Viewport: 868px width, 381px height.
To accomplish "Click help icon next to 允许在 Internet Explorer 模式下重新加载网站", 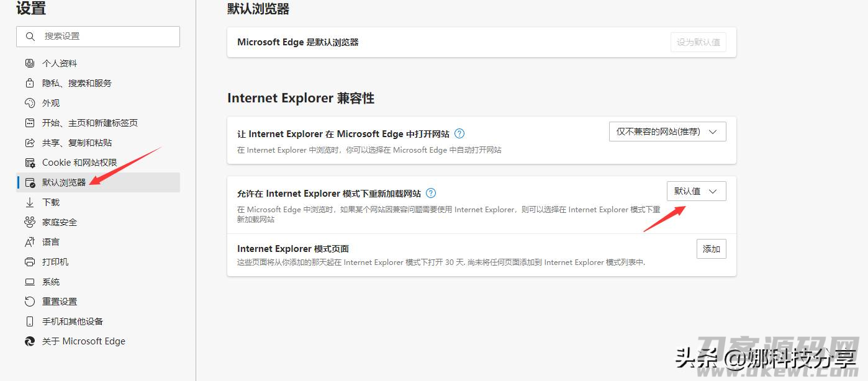I will pos(431,194).
